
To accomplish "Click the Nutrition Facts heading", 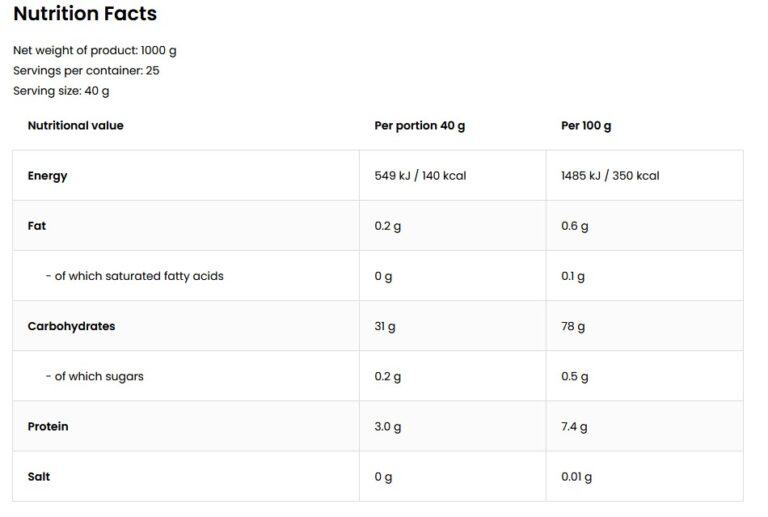I will (85, 14).
